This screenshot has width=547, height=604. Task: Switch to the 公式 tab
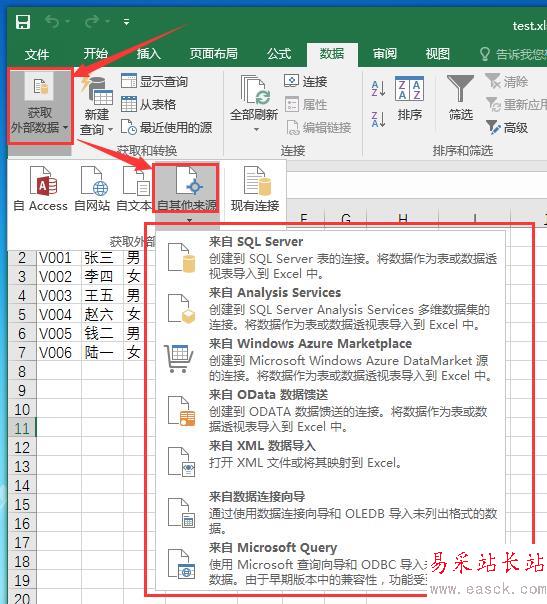coord(279,54)
